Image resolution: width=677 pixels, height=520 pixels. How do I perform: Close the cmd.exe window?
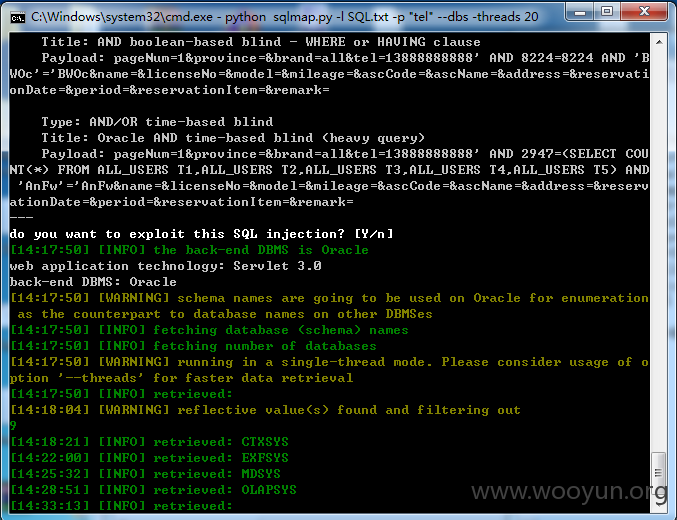(x=644, y=12)
